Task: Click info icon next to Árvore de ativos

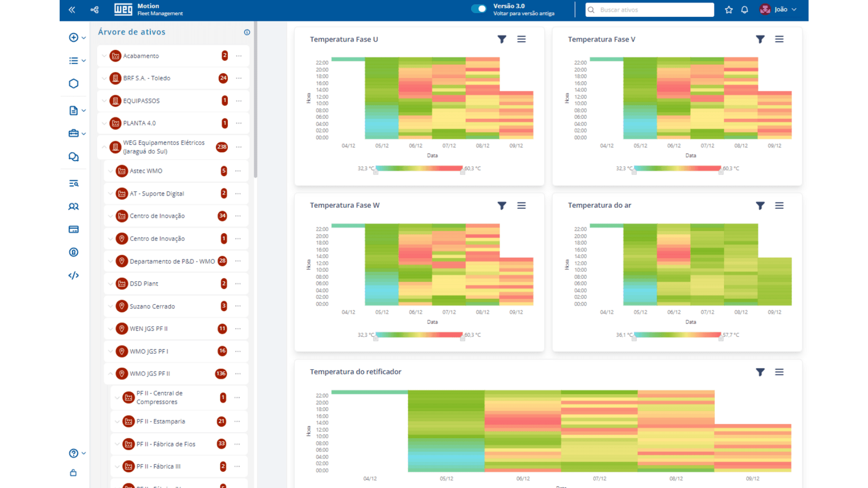Action: click(247, 32)
